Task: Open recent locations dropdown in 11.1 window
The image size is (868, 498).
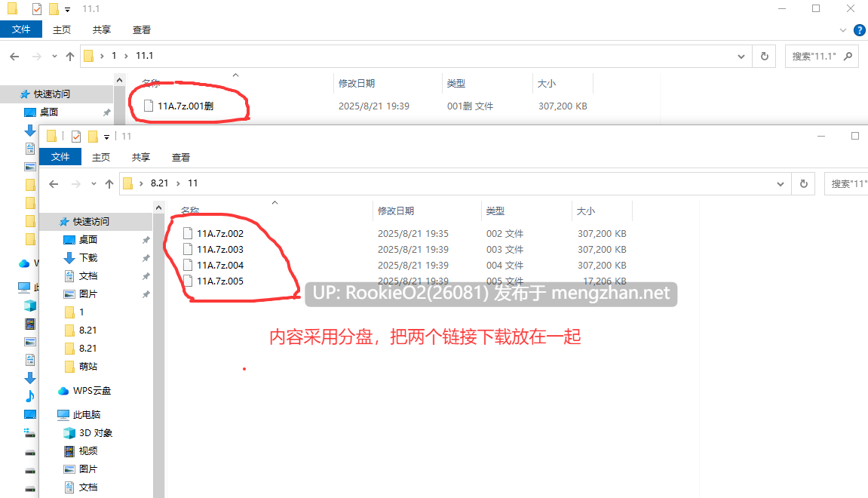Action: pyautogui.click(x=54, y=57)
